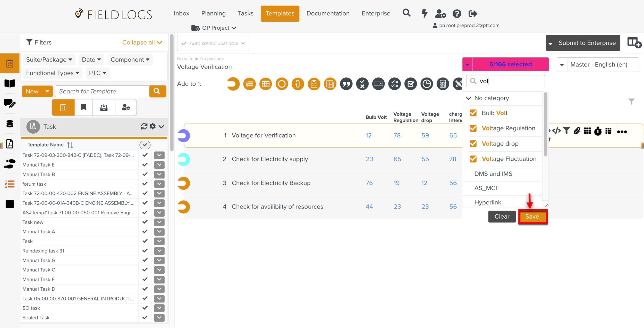Toggle the Voltage Fluctuation checkbox

click(x=473, y=159)
